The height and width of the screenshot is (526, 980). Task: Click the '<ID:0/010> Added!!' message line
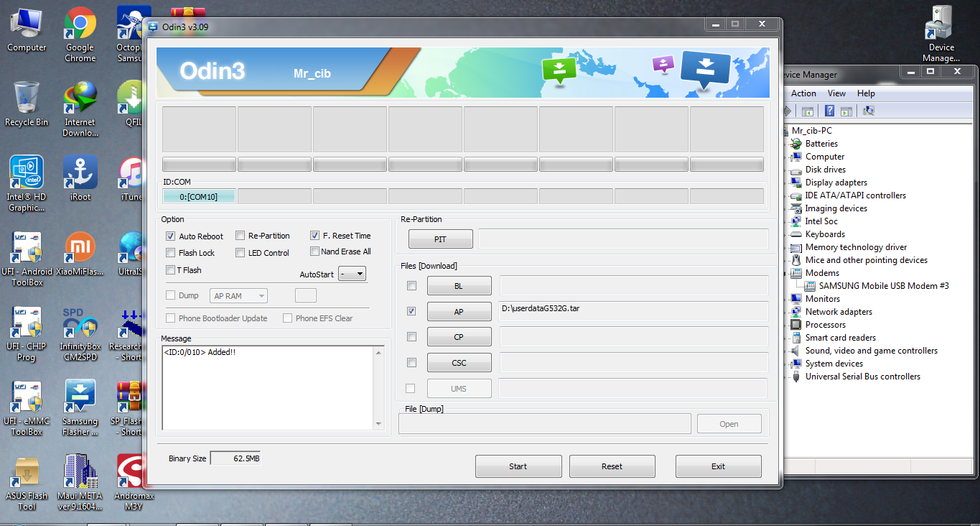pos(200,352)
